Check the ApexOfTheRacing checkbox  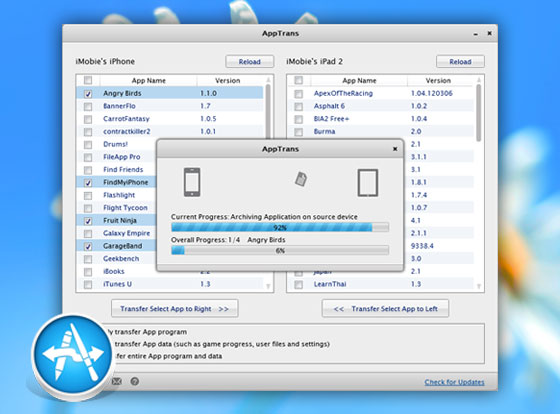299,94
